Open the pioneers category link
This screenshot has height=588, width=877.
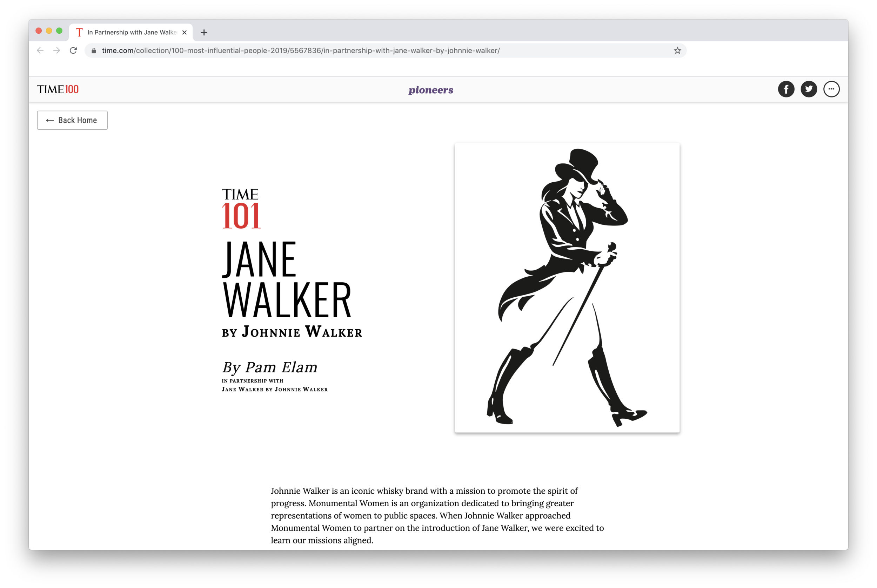point(431,90)
